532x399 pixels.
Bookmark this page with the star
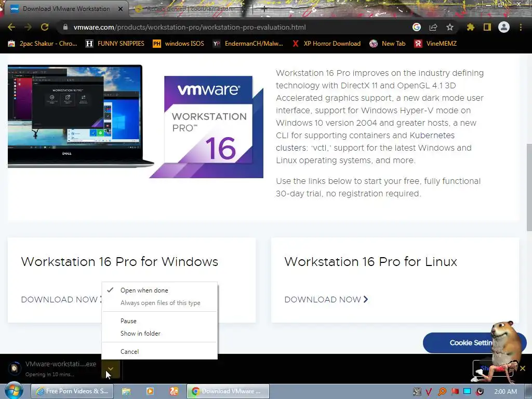(x=450, y=27)
